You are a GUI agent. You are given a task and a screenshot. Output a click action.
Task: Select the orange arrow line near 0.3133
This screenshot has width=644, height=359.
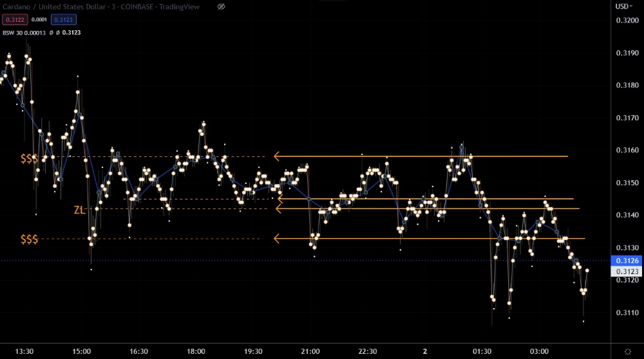coord(430,239)
